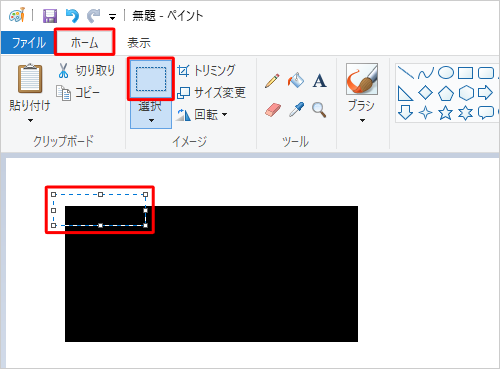This screenshot has width=500, height=369.
Task: Select the Down arrow shape
Action: pyautogui.click(x=405, y=113)
